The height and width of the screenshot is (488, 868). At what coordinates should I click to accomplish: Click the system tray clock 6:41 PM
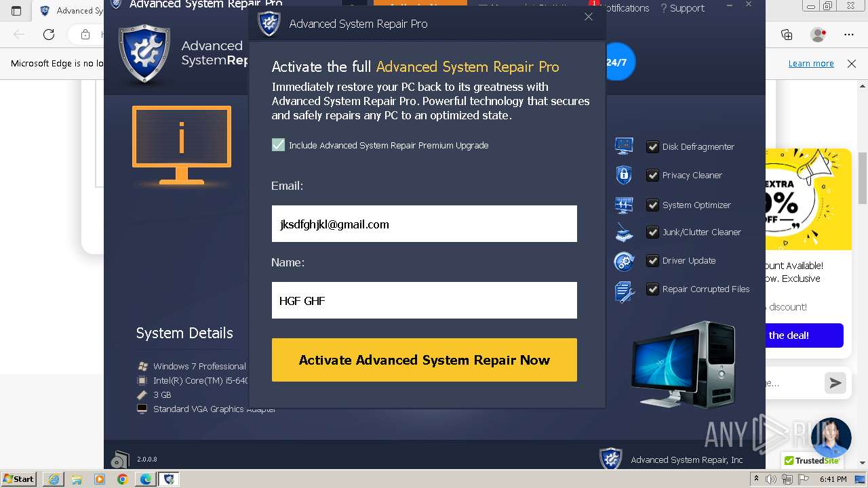pos(833,479)
